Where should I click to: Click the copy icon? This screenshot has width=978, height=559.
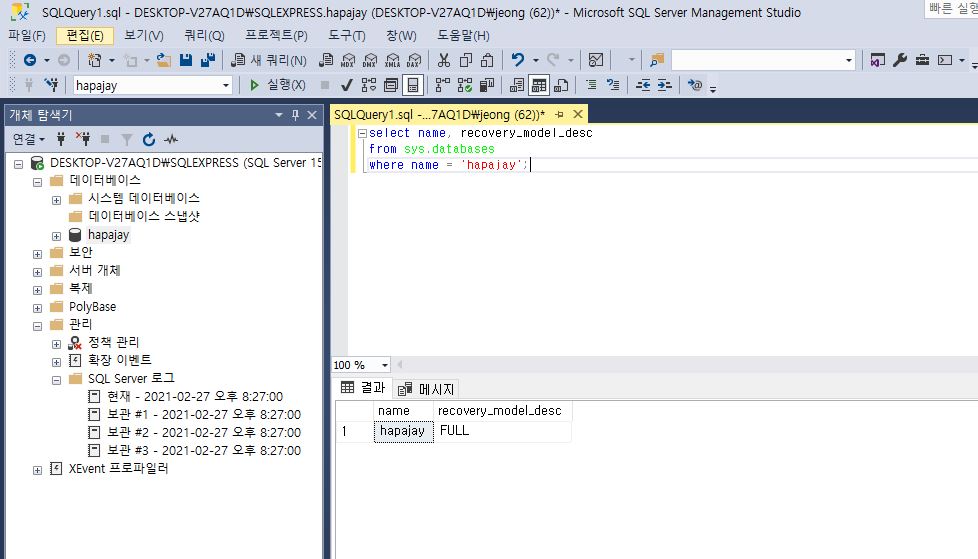[465, 60]
